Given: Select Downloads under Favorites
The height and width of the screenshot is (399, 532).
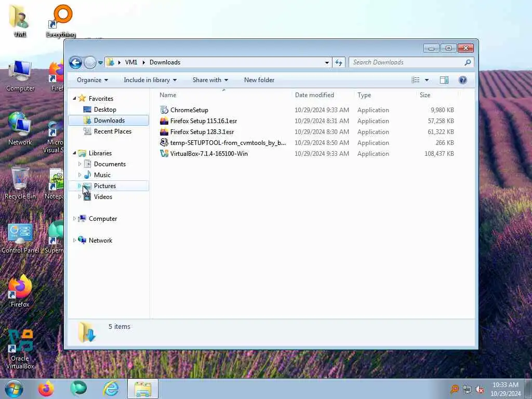Looking at the screenshot, I should coord(109,121).
